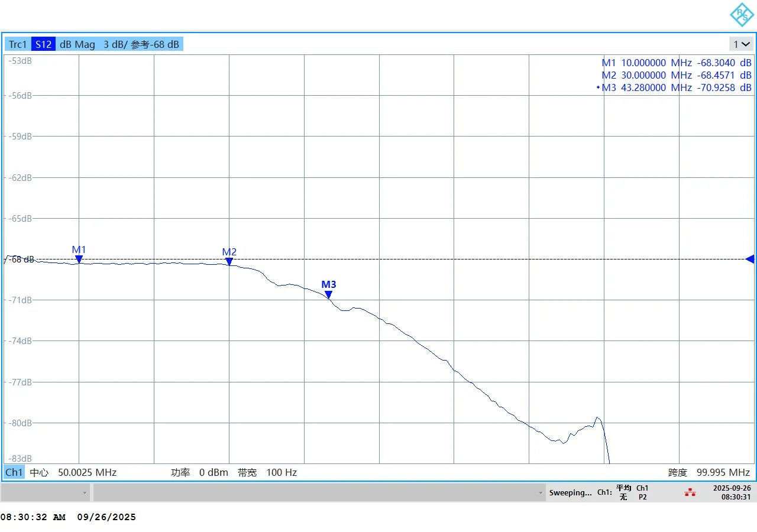Click the dB Mag format label

77,44
